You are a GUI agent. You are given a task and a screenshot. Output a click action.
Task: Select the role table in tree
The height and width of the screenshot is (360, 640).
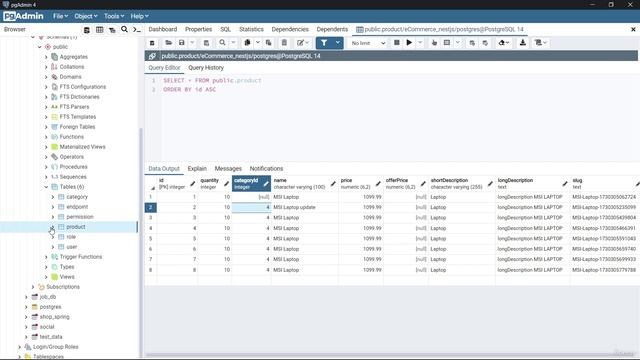pyautogui.click(x=71, y=237)
